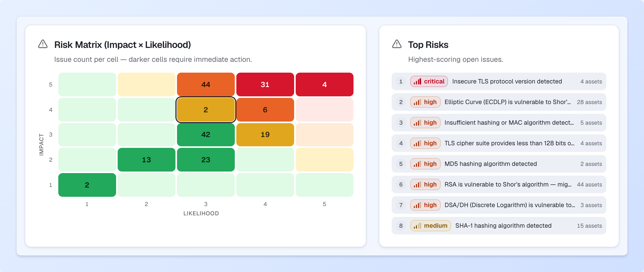This screenshot has height=272, width=644.
Task: Select the orange cell showing 6 issues
Action: click(265, 110)
